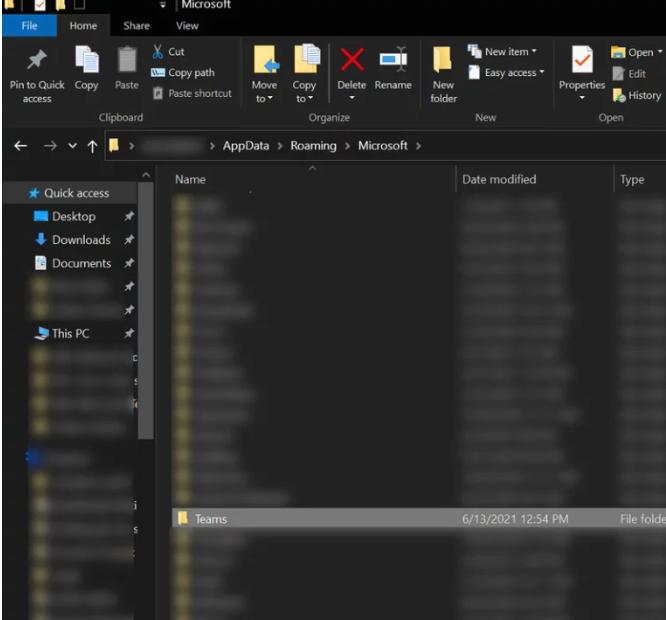The width and height of the screenshot is (666, 620).
Task: Expand chevron after AppData in path
Action: pyautogui.click(x=280, y=146)
